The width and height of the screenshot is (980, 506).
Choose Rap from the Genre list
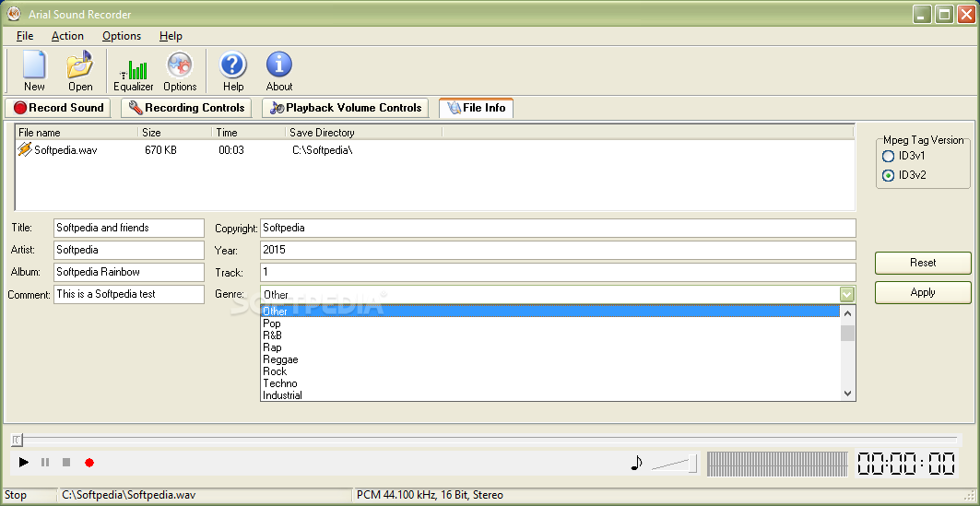tap(550, 347)
